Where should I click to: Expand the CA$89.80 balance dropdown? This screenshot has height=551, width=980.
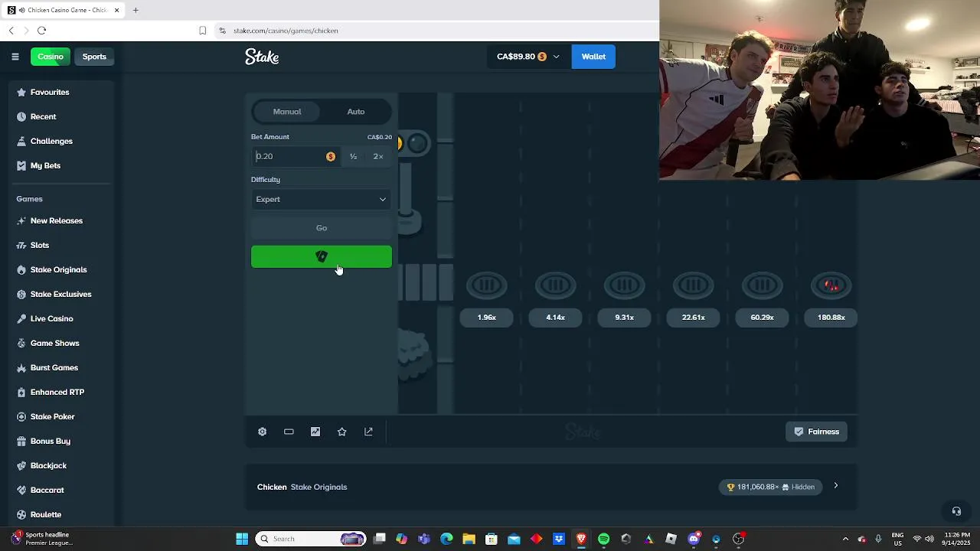pos(528,57)
